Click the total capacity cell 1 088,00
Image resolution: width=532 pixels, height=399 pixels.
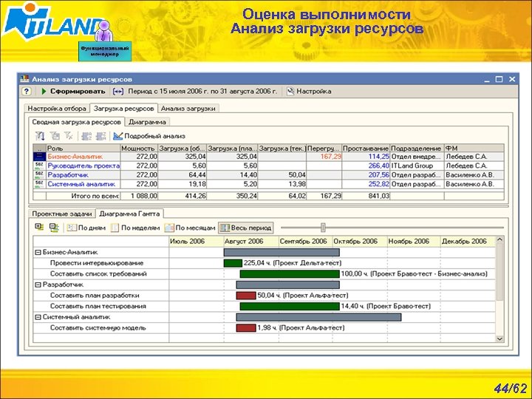[x=139, y=196]
